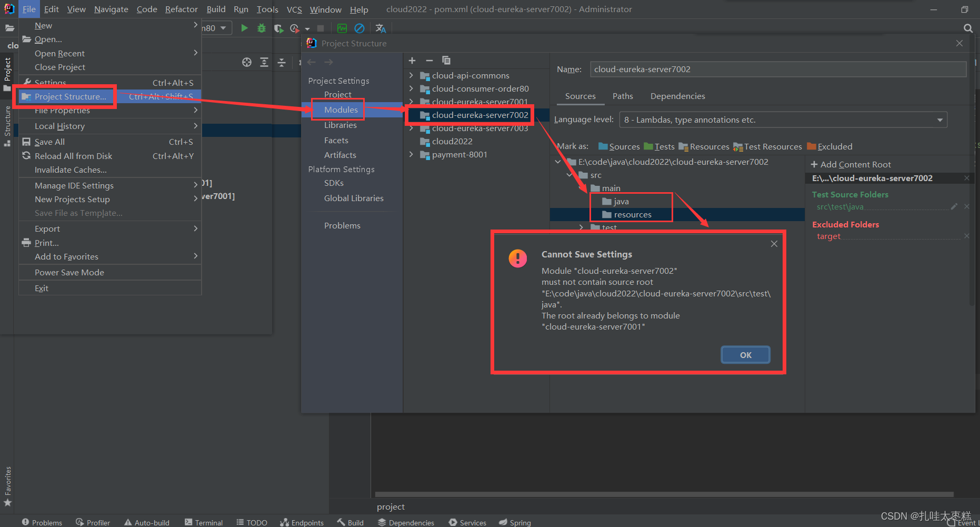Image resolution: width=980 pixels, height=527 pixels.
Task: Open the New submenu in File menu
Action: click(110, 25)
